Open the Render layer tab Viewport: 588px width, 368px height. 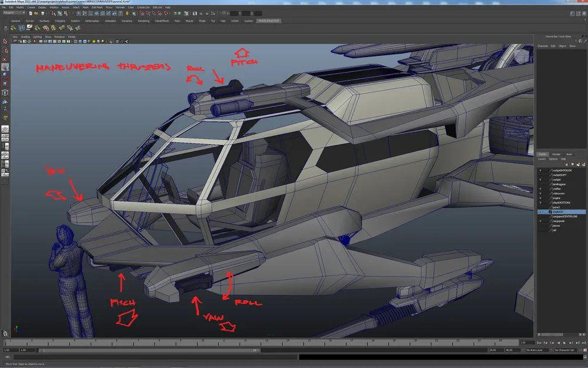click(556, 154)
